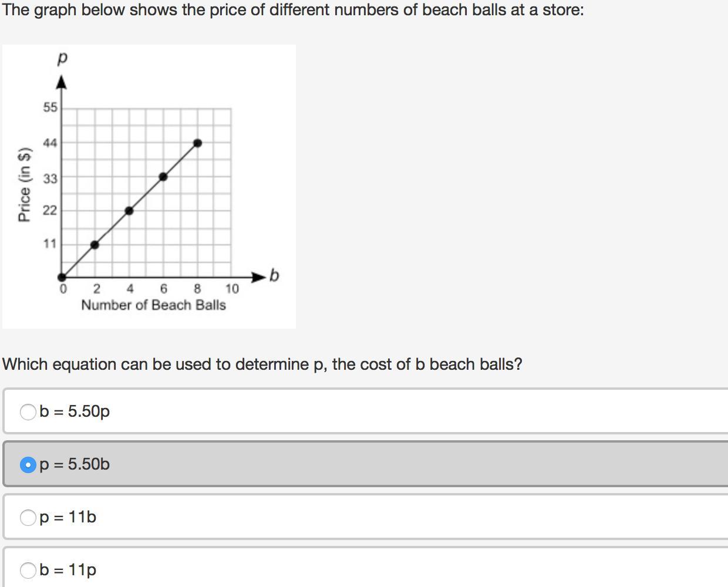Click the p-axis arrowhead at graph top
The image size is (728, 587).
[x=62, y=83]
